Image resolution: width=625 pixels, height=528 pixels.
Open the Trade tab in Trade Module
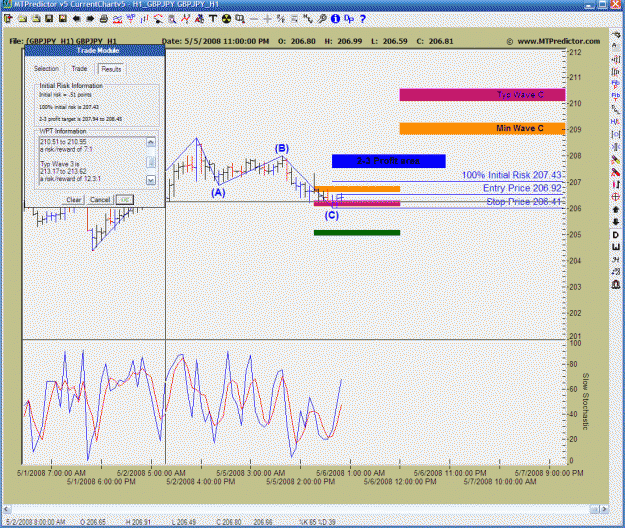click(79, 69)
